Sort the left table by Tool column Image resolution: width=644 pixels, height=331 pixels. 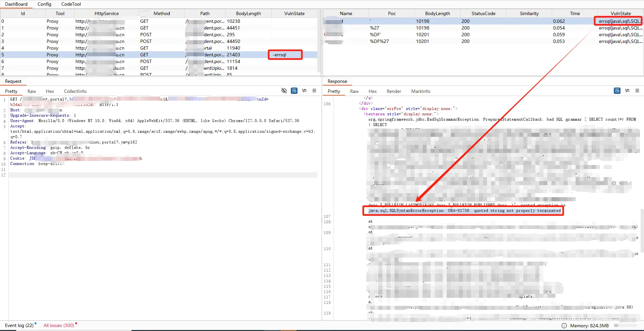point(60,13)
